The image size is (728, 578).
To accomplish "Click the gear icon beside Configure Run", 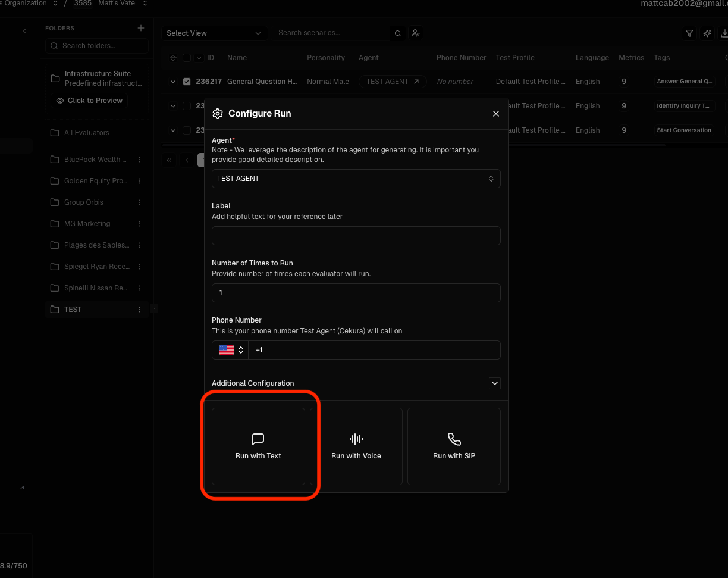I will click(x=218, y=114).
